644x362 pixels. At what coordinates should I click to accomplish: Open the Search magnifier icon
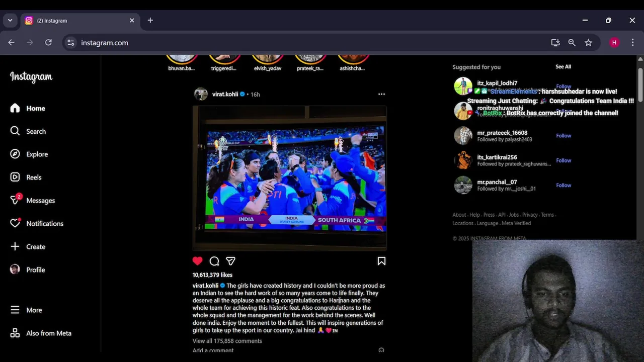tap(15, 131)
